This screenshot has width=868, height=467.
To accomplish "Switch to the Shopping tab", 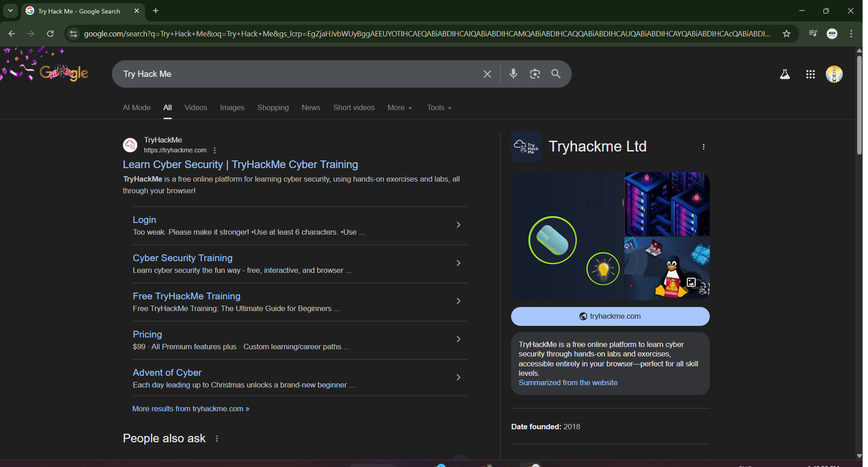I will point(273,108).
